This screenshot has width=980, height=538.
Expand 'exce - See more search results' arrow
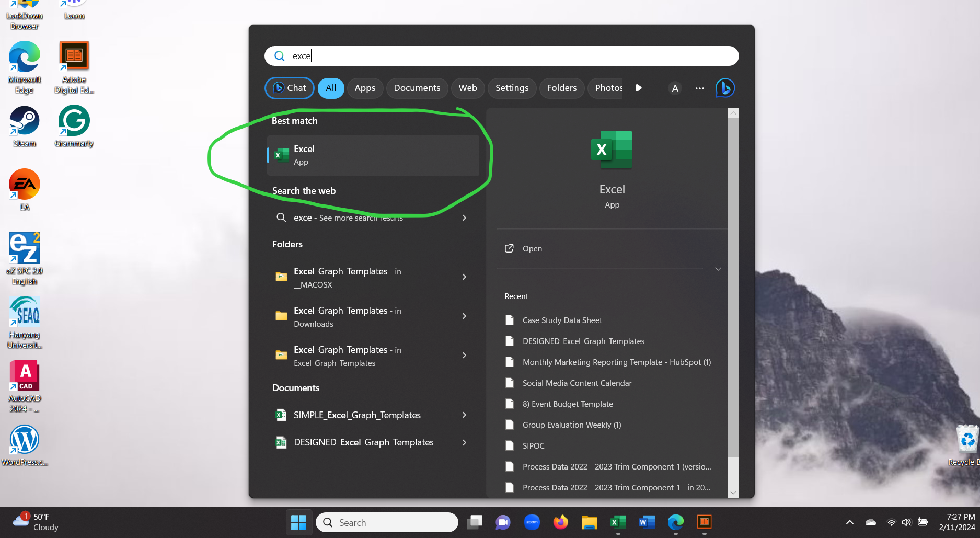click(464, 218)
